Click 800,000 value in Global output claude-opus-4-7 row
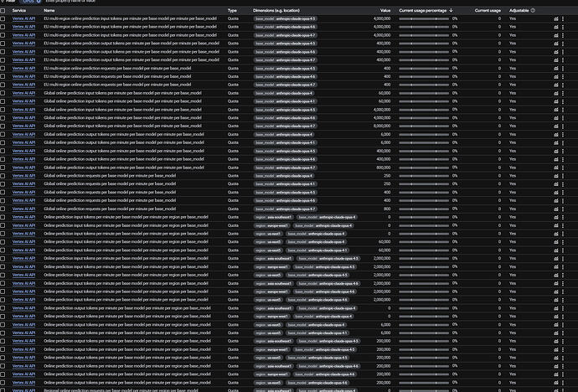Image resolution: width=578 pixels, height=392 pixels. [384, 168]
